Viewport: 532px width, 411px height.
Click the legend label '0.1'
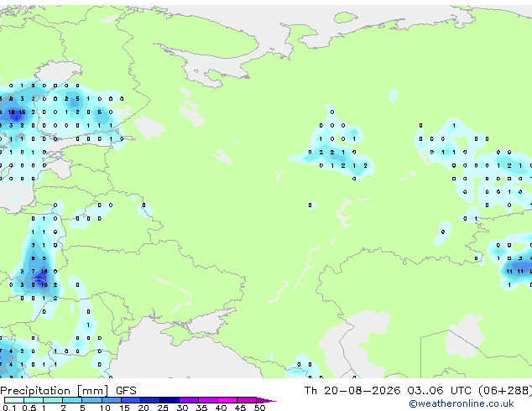point(10,408)
